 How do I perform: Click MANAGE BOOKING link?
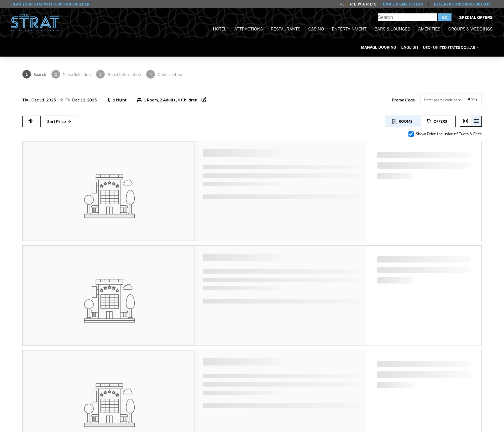click(379, 47)
